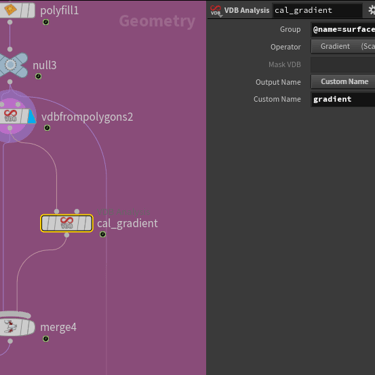Screen dimensions: 375x375
Task: Click info badge under null3 node
Action: [38, 76]
